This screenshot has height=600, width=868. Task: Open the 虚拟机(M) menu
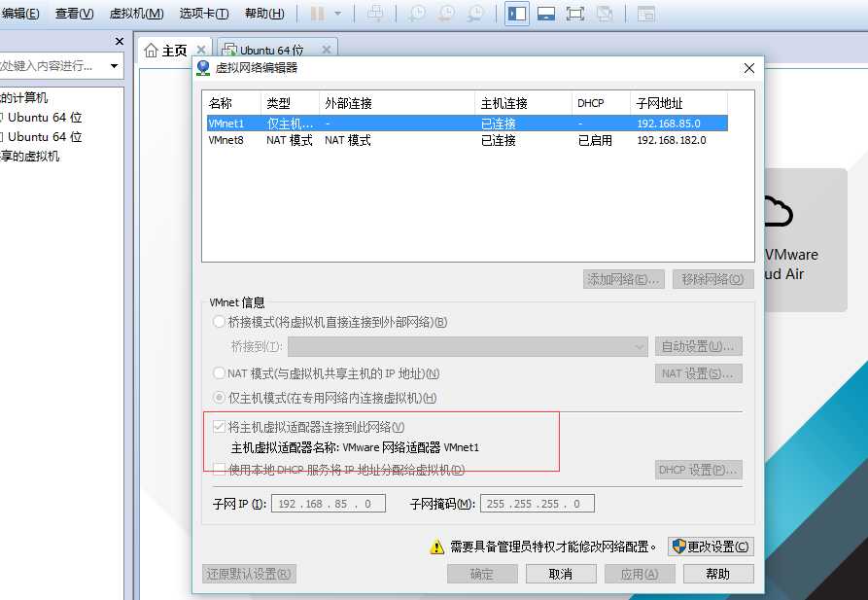[136, 14]
